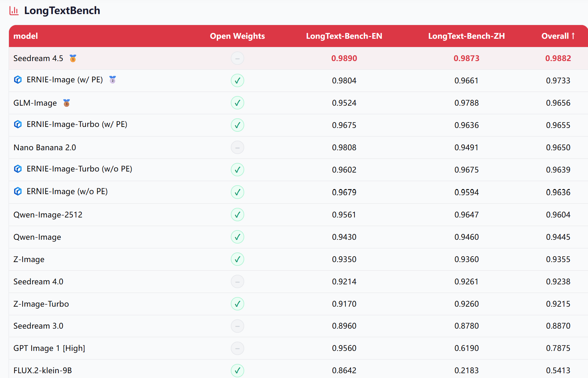Viewport: 588px width, 378px height.
Task: Sort by the Overall column arrow
Action: (573, 36)
